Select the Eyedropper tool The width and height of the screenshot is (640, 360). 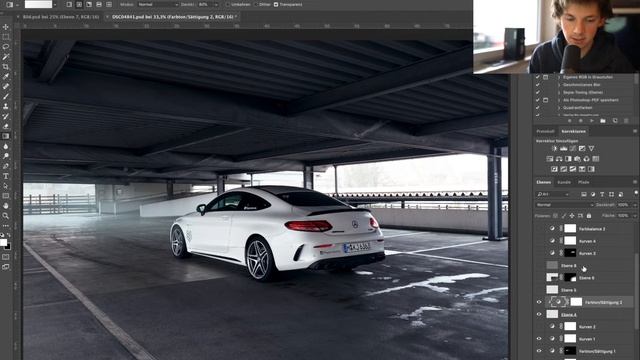pyautogui.click(x=6, y=76)
